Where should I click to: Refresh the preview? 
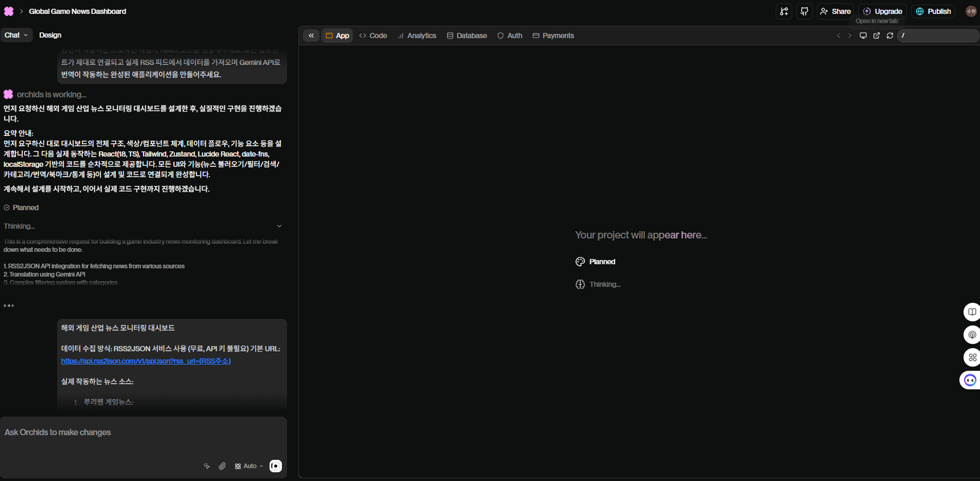890,36
